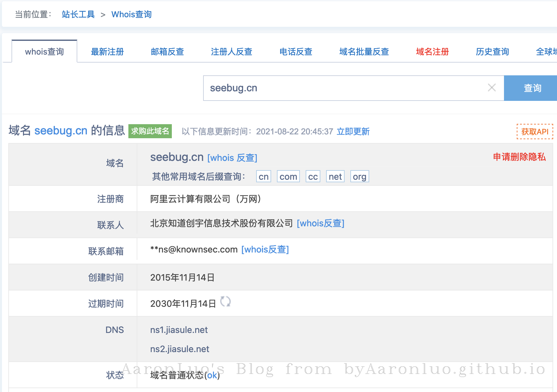
Task: Click the 获取API button
Action: pyautogui.click(x=535, y=132)
